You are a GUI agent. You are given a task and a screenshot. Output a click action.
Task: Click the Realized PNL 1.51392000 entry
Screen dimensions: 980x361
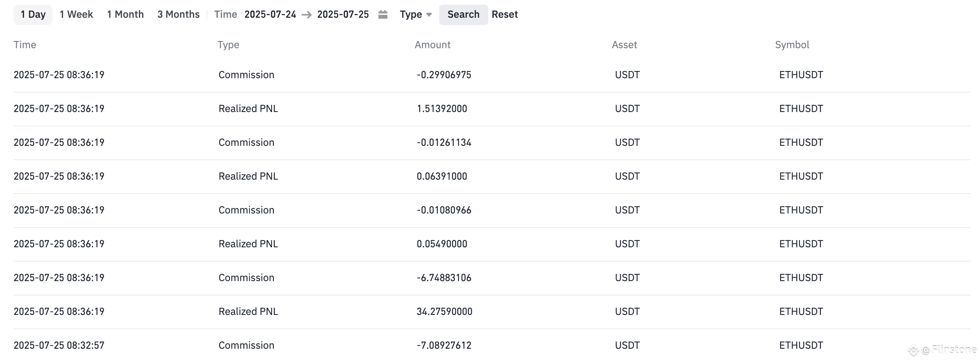[492, 109]
